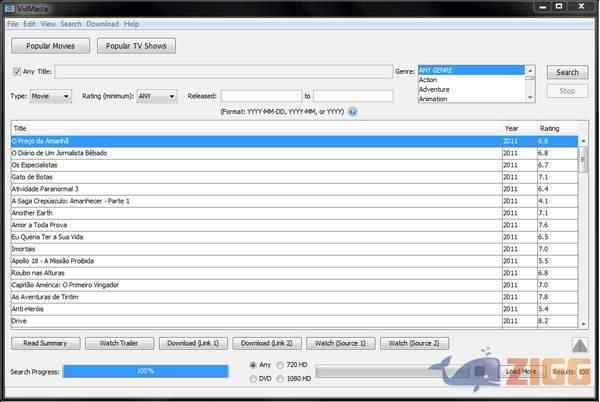This screenshot has height=402, width=600.
Task: Select the 720 HD radio button
Action: [280, 365]
